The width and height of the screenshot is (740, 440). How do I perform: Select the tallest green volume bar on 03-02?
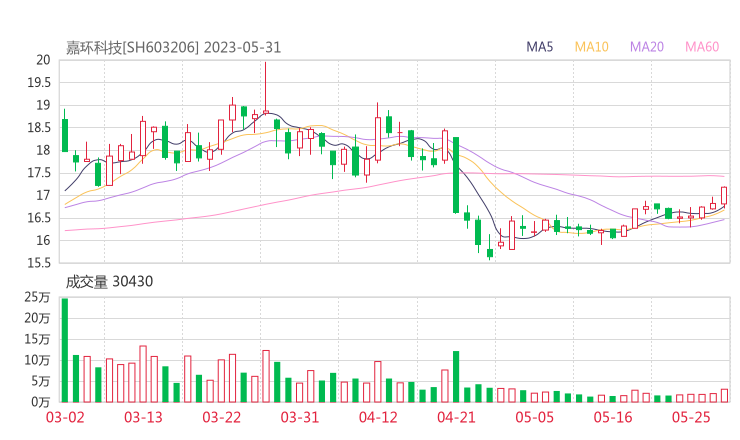65,350
